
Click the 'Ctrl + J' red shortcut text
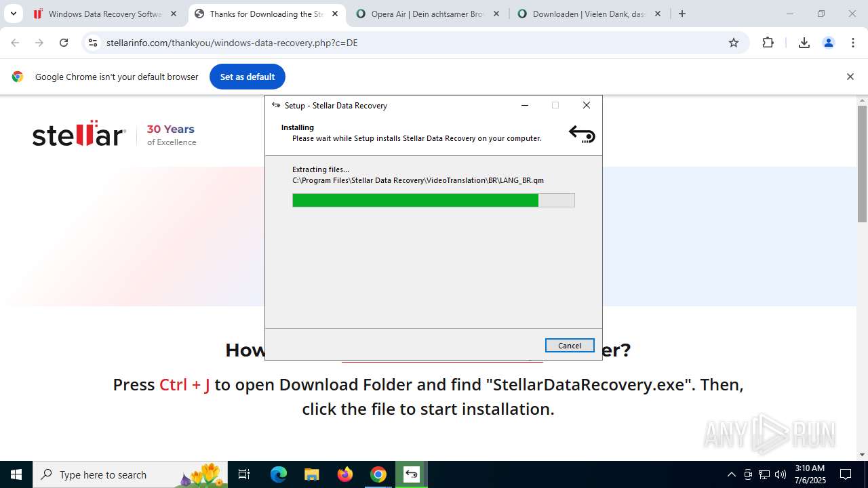[184, 384]
